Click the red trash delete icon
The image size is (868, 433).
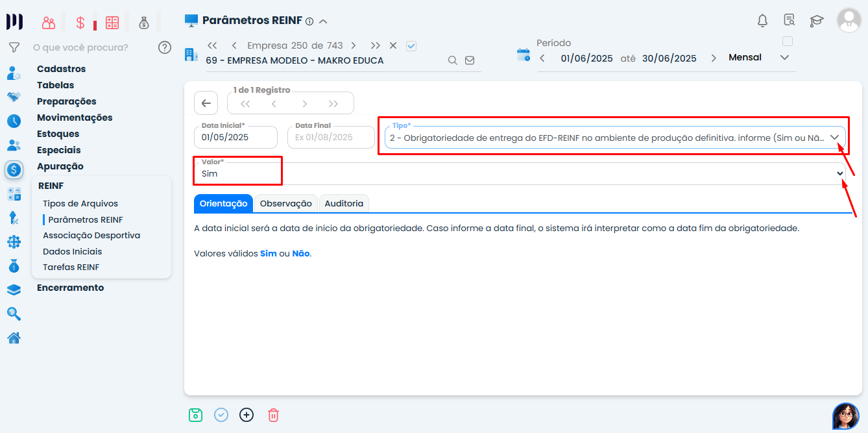273,415
